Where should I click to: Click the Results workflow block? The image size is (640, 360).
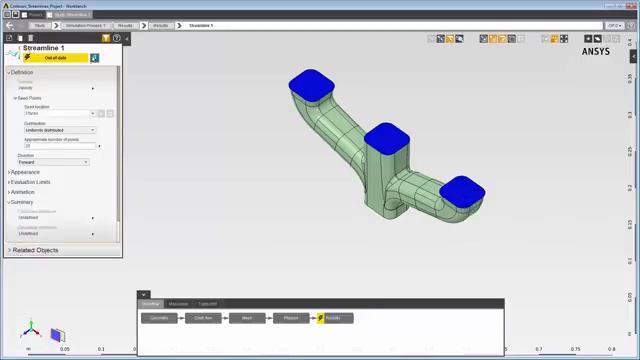click(x=335, y=318)
